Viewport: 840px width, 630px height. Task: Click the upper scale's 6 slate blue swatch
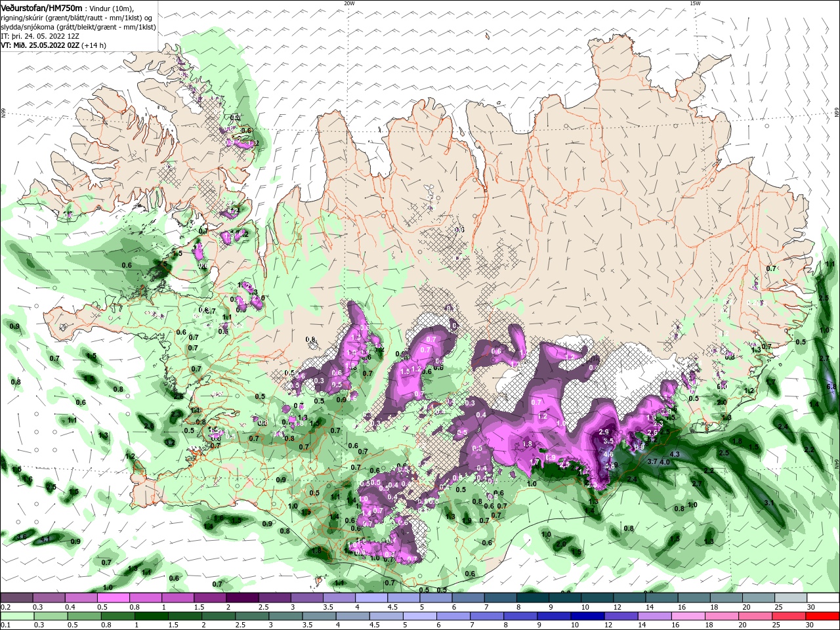coord(468,598)
